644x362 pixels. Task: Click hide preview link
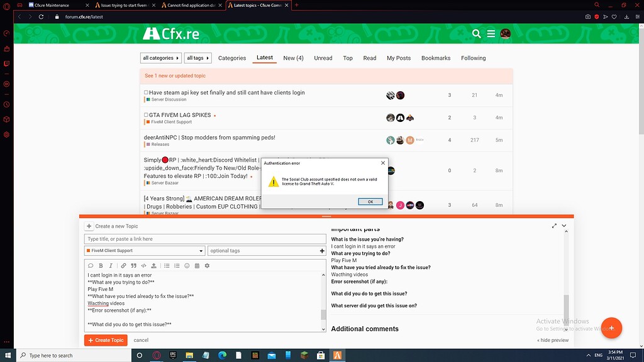553,340
